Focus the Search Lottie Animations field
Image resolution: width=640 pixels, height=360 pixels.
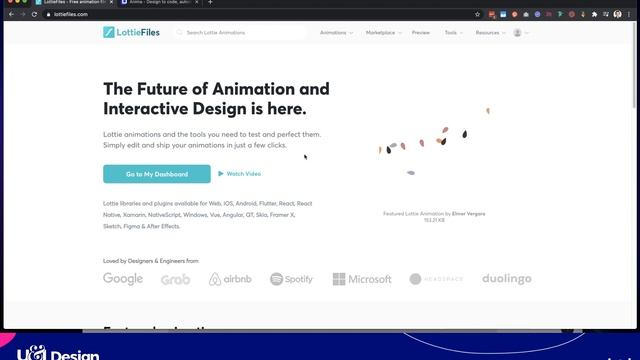tap(241, 32)
